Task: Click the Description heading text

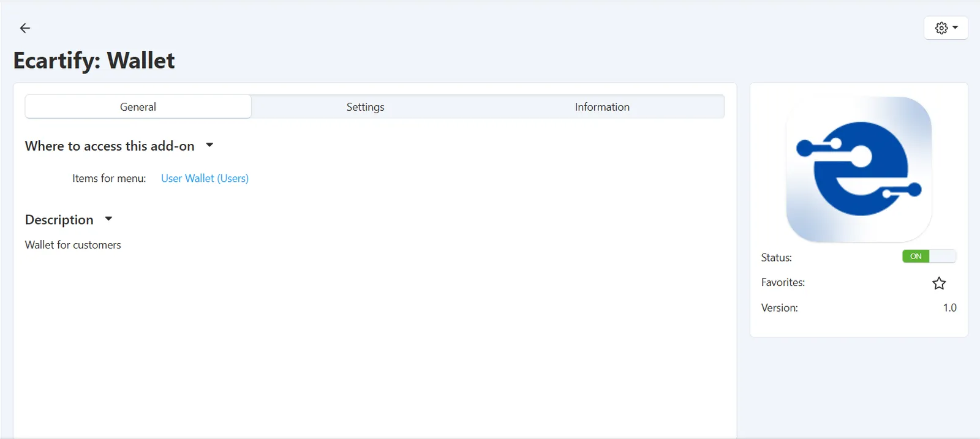Action: (x=59, y=220)
